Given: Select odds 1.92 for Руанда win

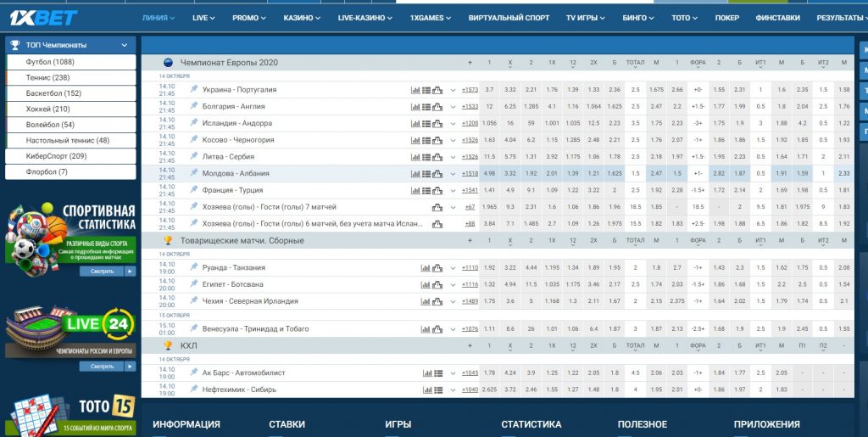Looking at the screenshot, I should [x=489, y=267].
